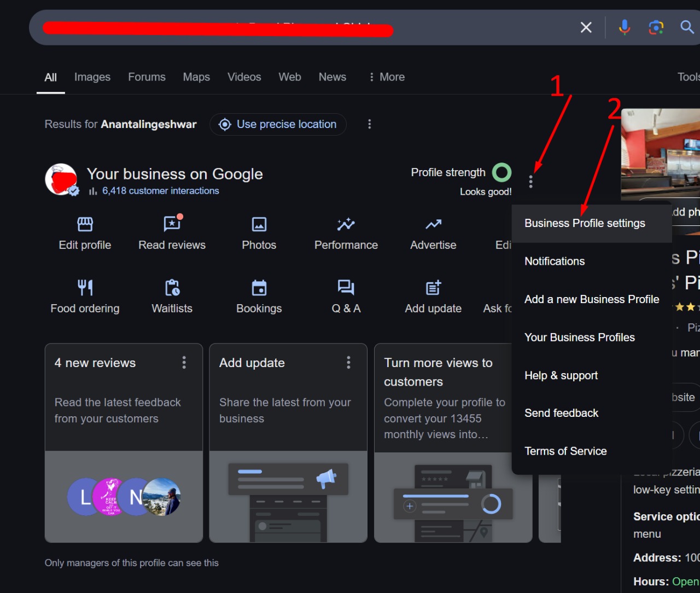Click the business profile logo avatar
Viewport: 700px width, 593px height.
coord(61,179)
